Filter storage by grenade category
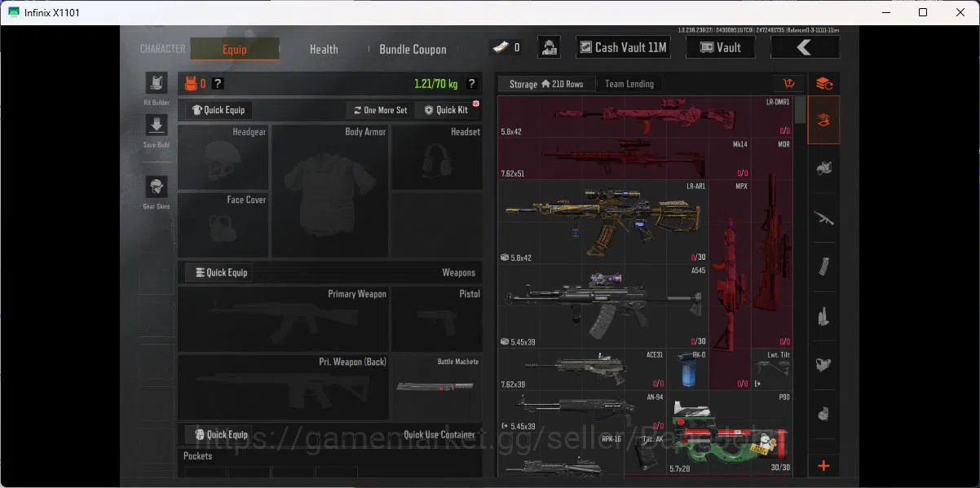This screenshot has width=980, height=488. click(x=823, y=413)
